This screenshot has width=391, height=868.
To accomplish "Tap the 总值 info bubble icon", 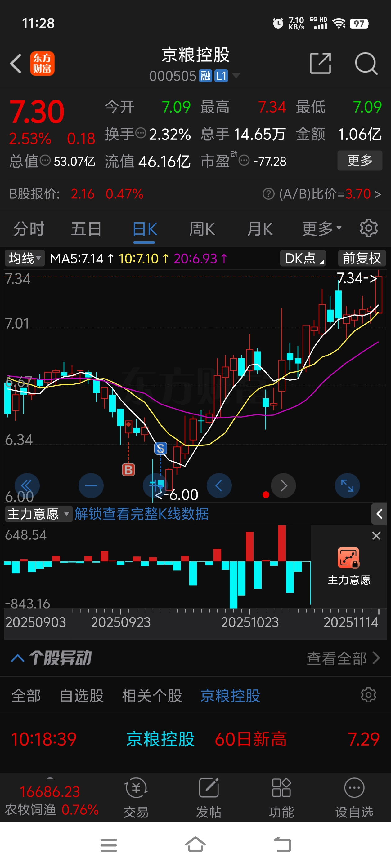I will (x=45, y=160).
